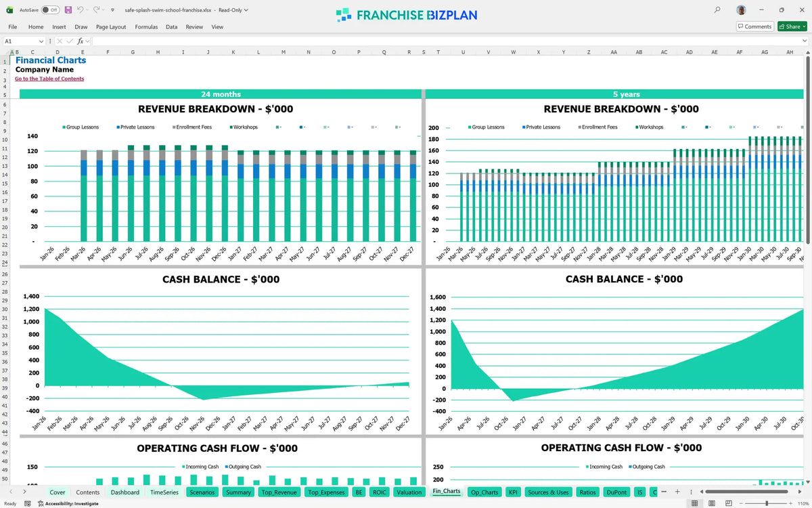Screen dimensions: 812x508
Task: Follow the Go to the Table of Contents link
Action: [49, 79]
